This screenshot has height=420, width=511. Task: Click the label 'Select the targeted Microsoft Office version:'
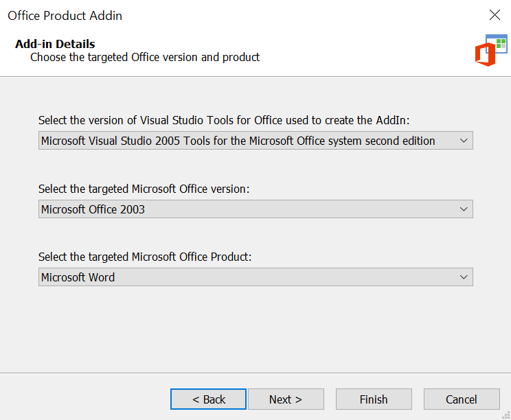coord(144,189)
